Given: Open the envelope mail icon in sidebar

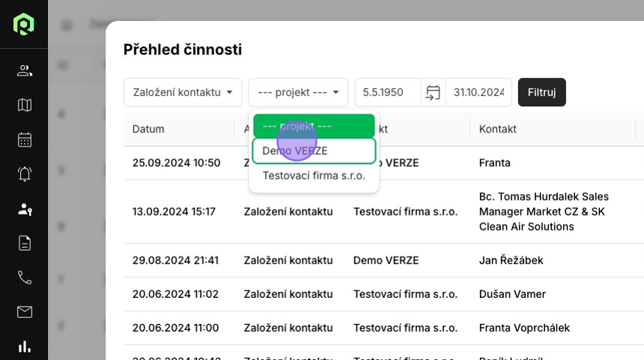Looking at the screenshot, I should pyautogui.click(x=25, y=312).
